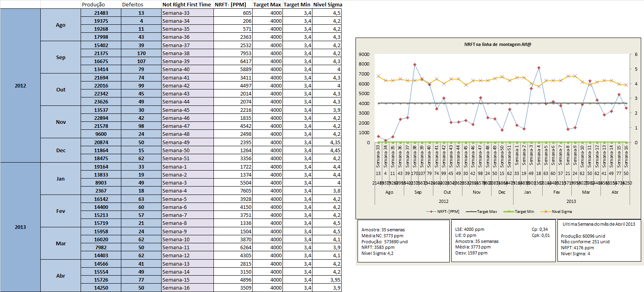Click the production cell 9600
Screen dimensions: 644x292
(x=101, y=134)
